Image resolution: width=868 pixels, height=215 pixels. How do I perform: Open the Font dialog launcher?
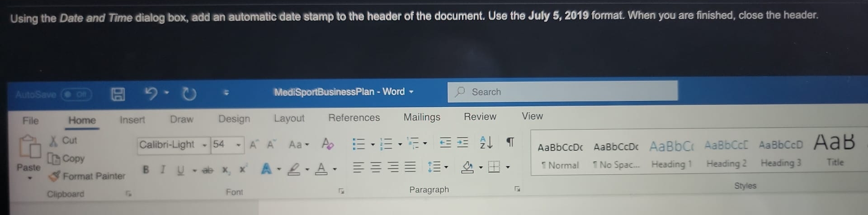tap(341, 191)
